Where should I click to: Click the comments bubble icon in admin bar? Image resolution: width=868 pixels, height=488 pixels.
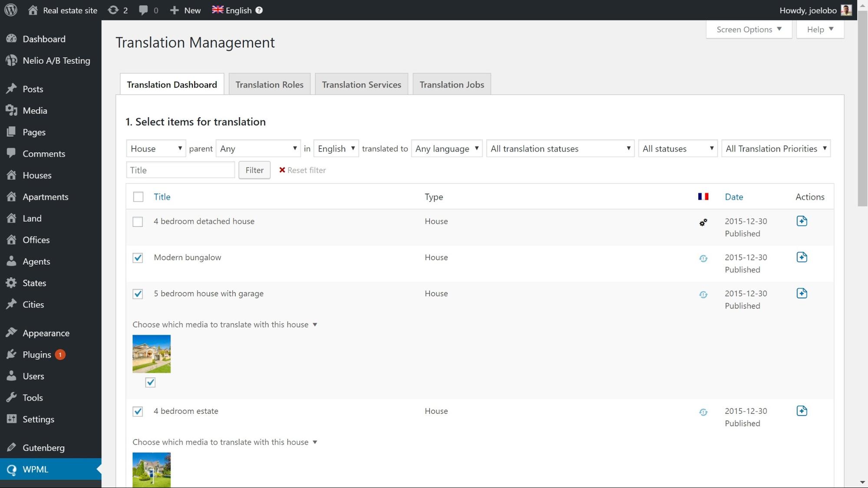[x=143, y=10]
